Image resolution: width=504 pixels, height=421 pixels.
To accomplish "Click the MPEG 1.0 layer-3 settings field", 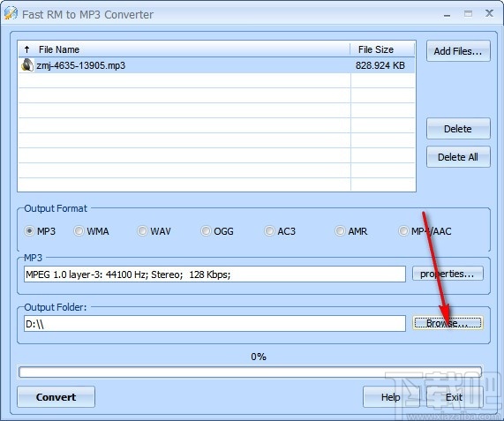I will click(x=214, y=274).
